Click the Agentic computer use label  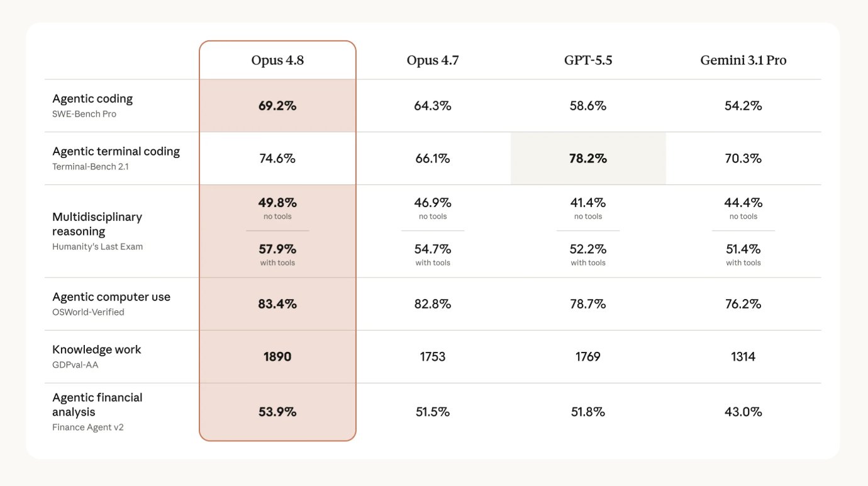coord(111,297)
